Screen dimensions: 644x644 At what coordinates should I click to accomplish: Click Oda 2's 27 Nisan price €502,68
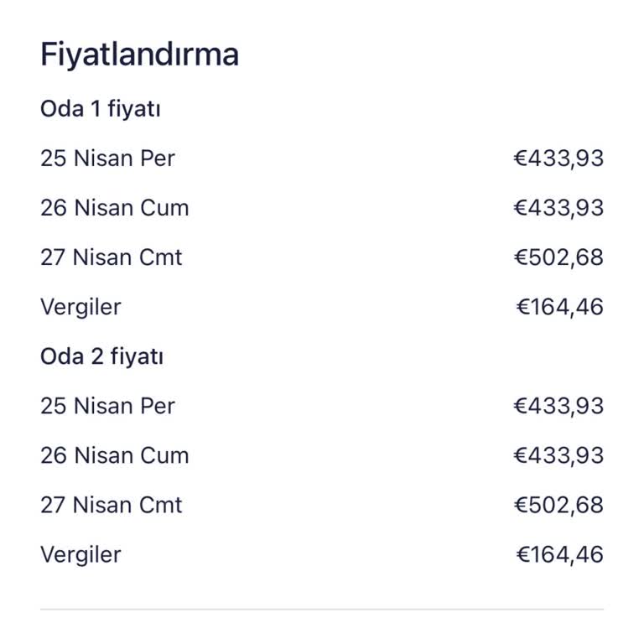point(558,505)
